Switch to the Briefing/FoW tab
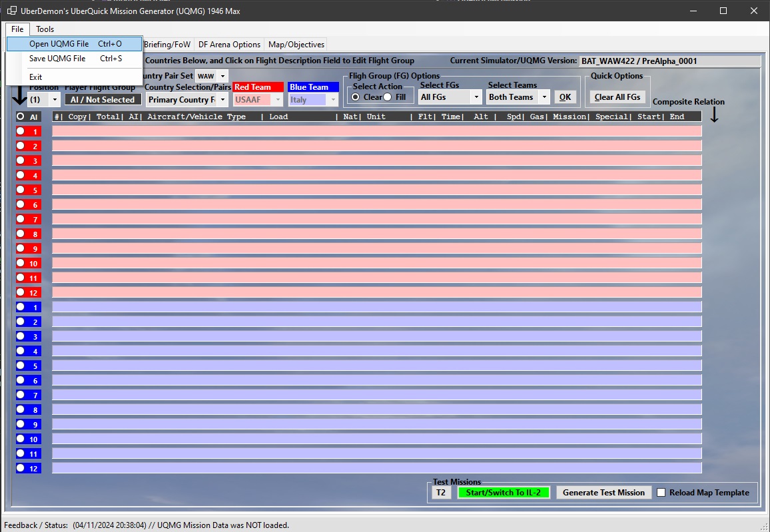Image resolution: width=770 pixels, height=532 pixels. pyautogui.click(x=167, y=44)
